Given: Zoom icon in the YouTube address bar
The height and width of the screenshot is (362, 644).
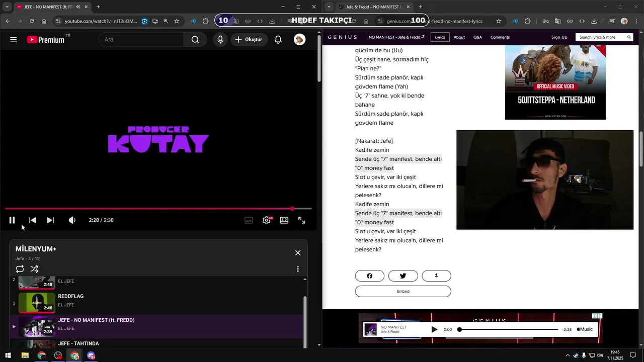Looking at the screenshot, I should point(166,21).
